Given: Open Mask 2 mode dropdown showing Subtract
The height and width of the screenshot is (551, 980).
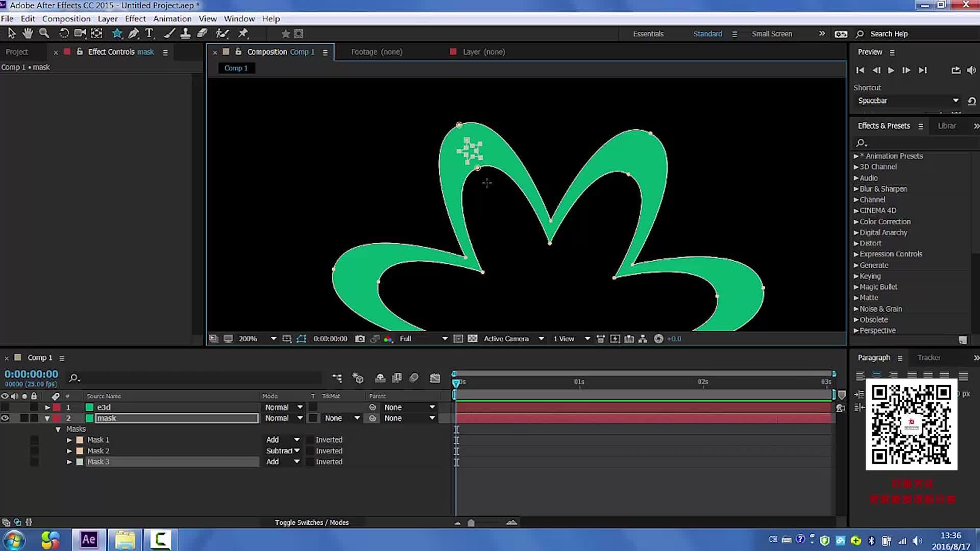Looking at the screenshot, I should click(283, 451).
